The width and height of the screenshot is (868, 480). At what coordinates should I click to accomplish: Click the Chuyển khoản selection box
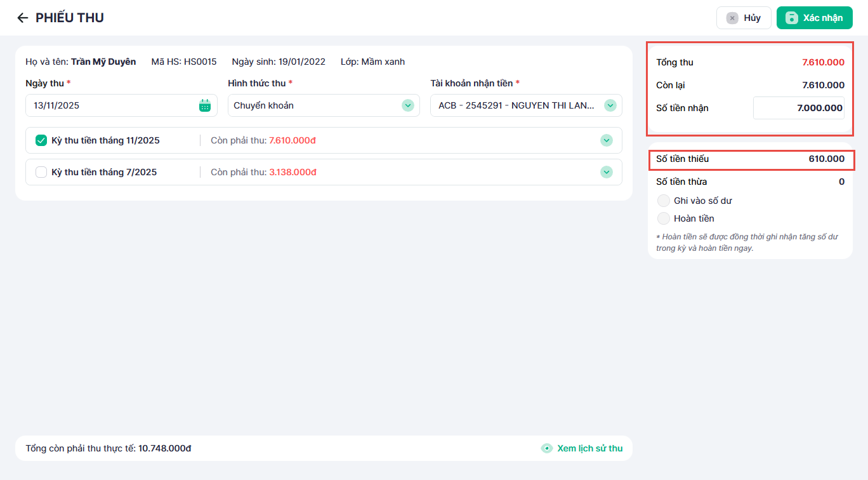(314, 105)
